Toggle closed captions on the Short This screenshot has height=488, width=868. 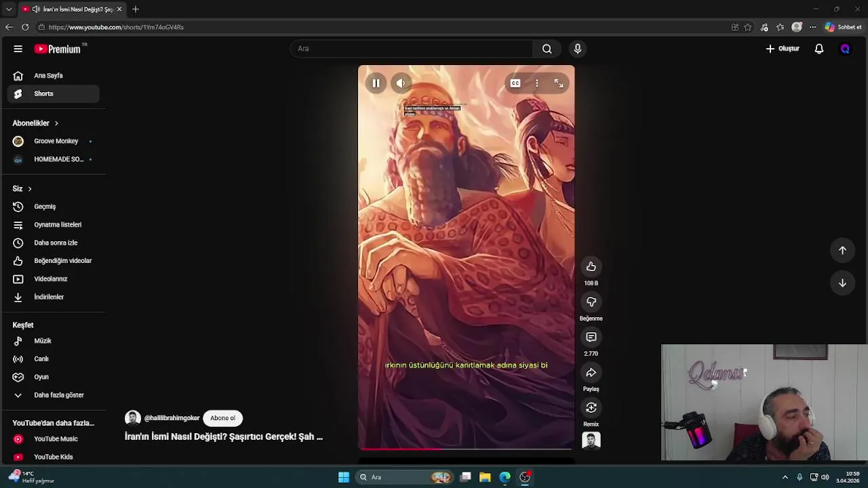tap(515, 83)
